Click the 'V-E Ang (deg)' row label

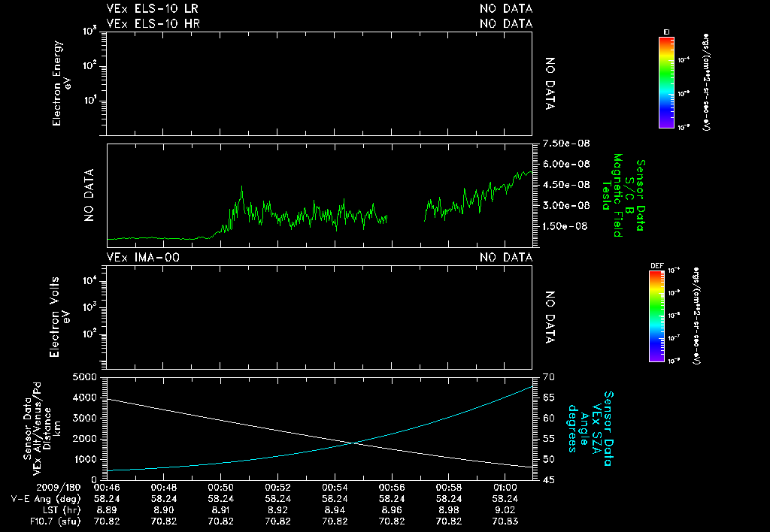[46, 499]
